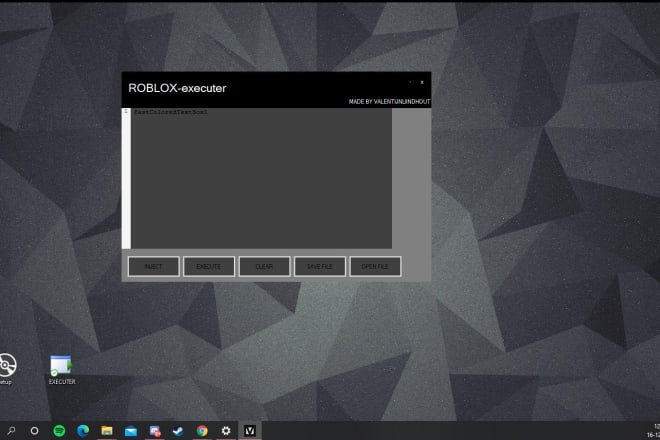Viewport: 660px width, 440px height.
Task: Click SAVE FILE button
Action: tap(320, 266)
